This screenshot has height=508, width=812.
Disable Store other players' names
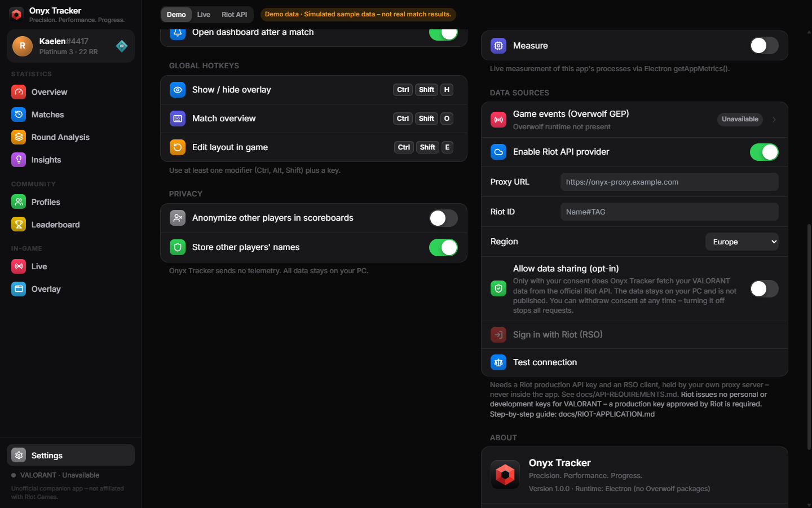[443, 247]
